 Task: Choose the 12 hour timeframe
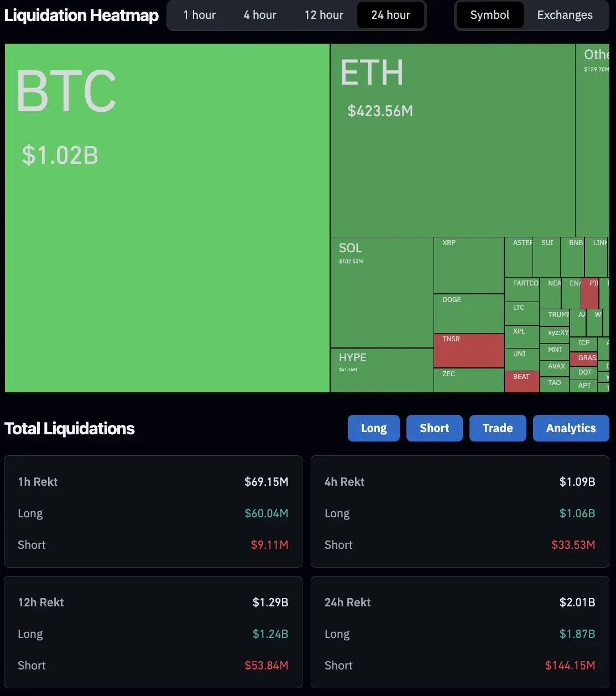pyautogui.click(x=324, y=15)
